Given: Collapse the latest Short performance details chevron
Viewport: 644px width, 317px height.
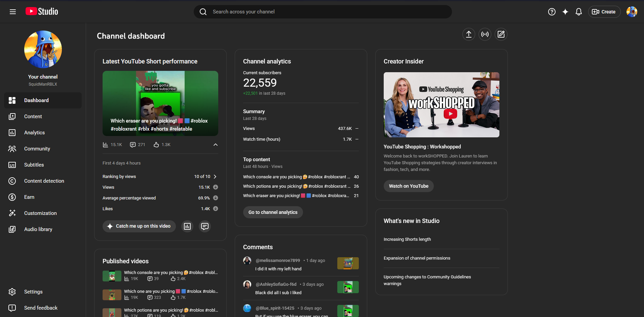Looking at the screenshot, I should pos(216,145).
